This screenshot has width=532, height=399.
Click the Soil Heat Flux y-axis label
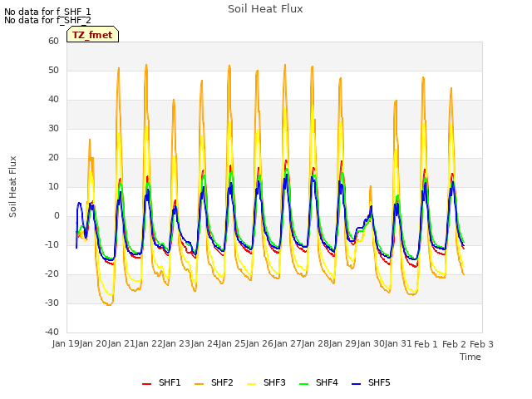point(12,187)
